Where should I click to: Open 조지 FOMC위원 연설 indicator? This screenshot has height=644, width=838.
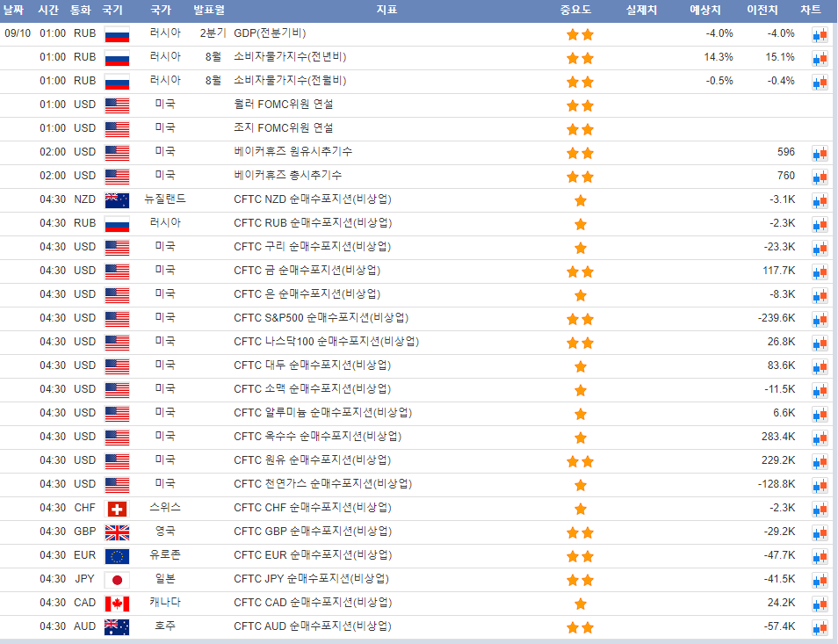pos(283,128)
